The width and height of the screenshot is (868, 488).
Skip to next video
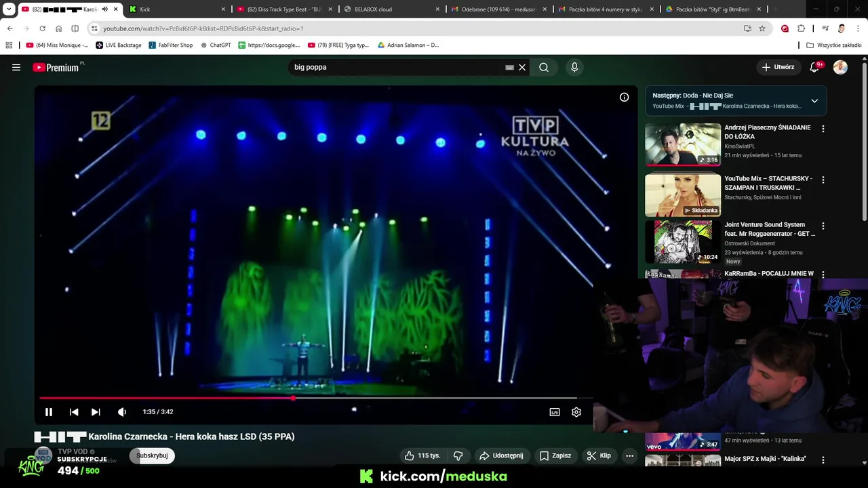click(96, 412)
